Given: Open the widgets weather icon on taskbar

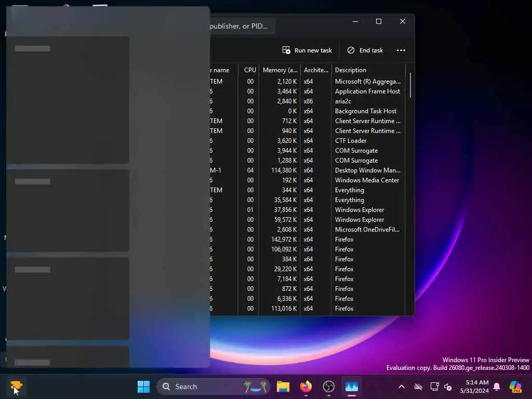Looking at the screenshot, I should tap(16, 386).
